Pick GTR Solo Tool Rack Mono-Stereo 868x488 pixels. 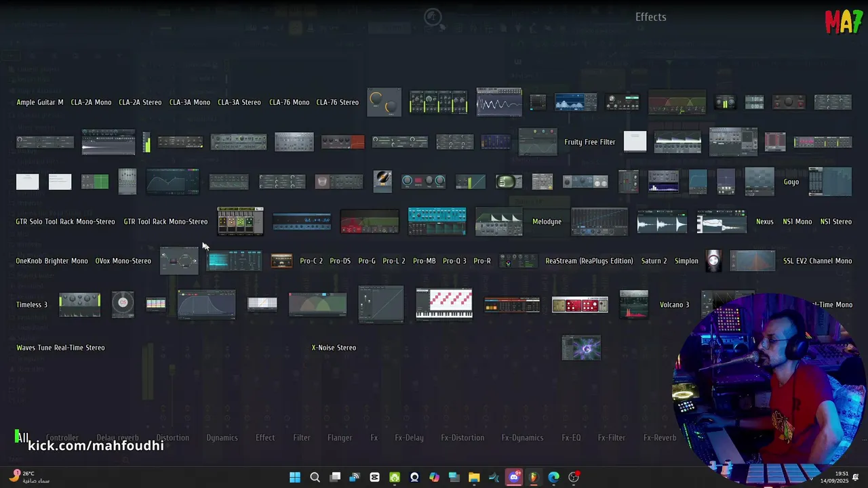click(65, 222)
